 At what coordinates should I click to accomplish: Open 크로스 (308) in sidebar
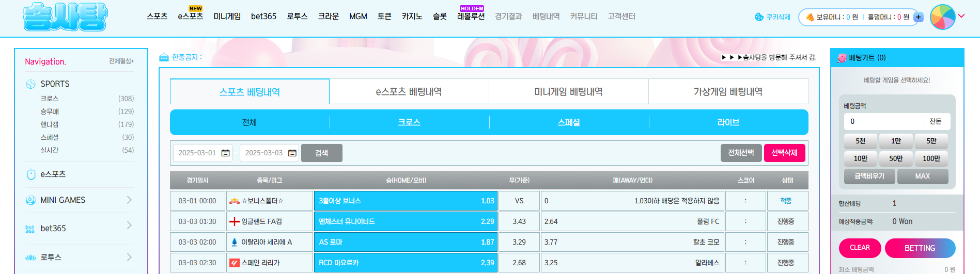coord(87,99)
